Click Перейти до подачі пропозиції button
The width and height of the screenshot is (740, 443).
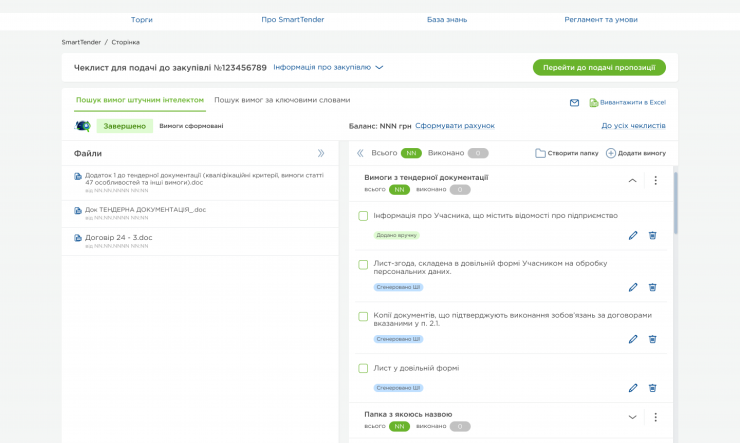[598, 67]
